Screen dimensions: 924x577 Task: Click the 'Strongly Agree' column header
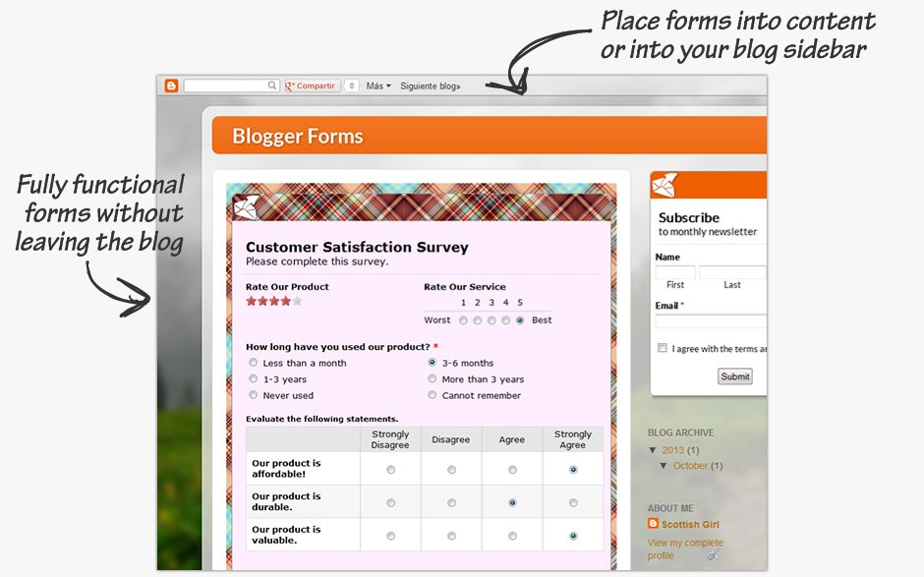573,439
